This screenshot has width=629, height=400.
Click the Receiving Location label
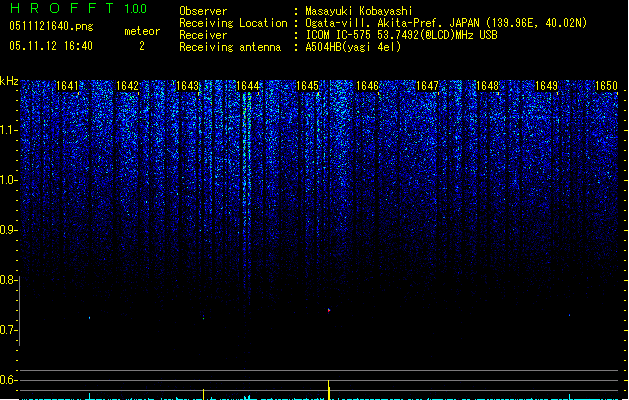coord(233,23)
